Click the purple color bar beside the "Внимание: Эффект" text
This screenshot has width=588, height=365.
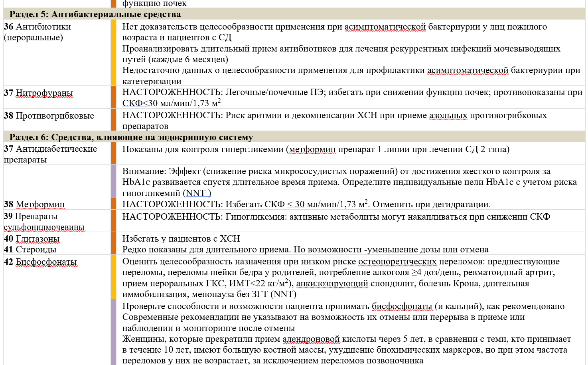coord(113,181)
